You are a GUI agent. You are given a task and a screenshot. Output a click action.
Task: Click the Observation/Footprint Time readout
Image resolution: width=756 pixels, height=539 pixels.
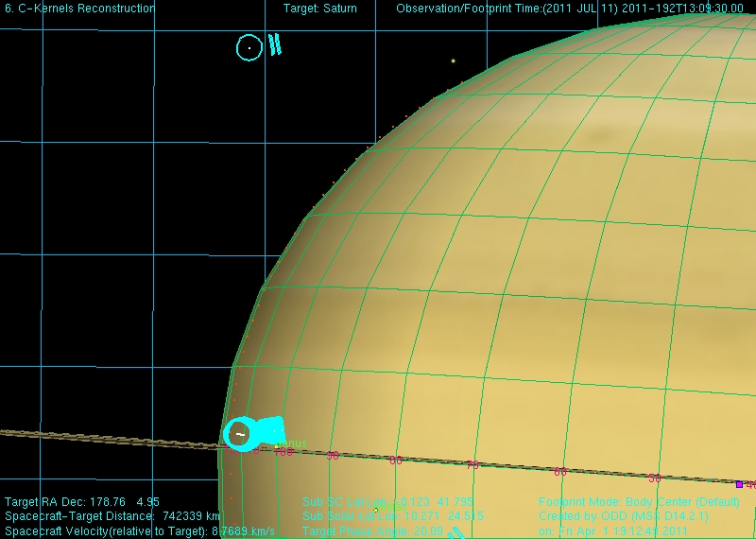pos(570,9)
